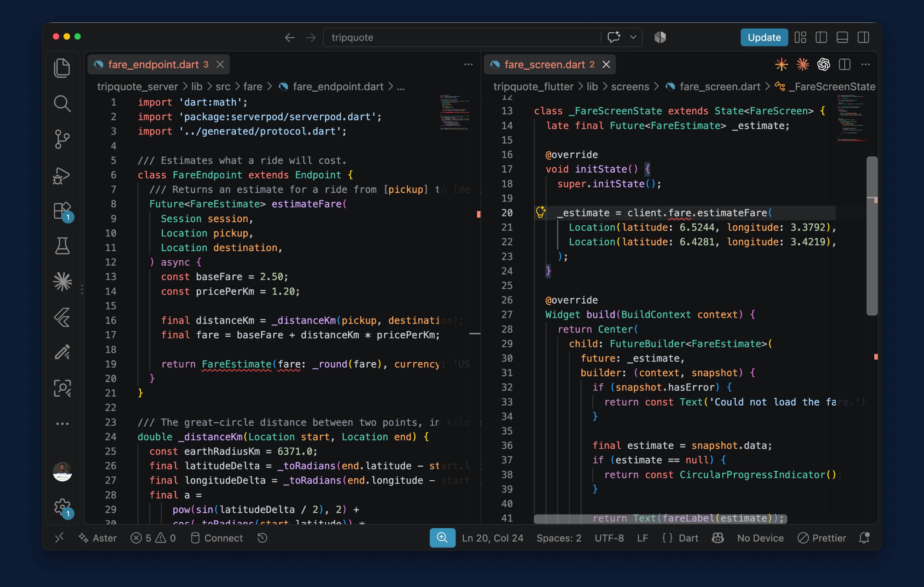Open the Run and Debug icon
Screen dimensions: 924x587
click(62, 175)
